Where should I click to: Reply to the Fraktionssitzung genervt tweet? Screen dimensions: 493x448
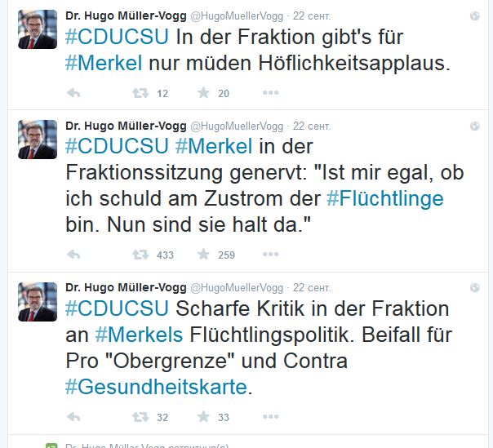pos(73,255)
